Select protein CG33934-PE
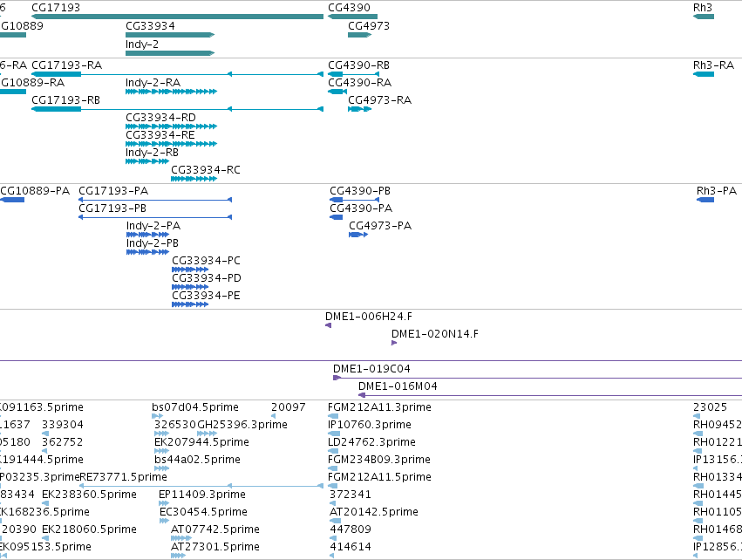Image resolution: width=742 pixels, height=560 pixels. click(x=190, y=304)
